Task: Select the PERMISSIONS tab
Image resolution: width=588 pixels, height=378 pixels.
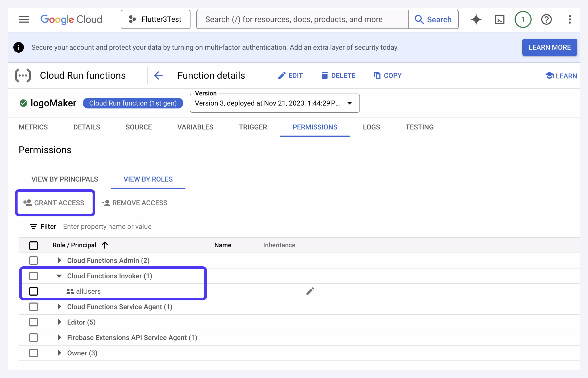Action: click(315, 127)
